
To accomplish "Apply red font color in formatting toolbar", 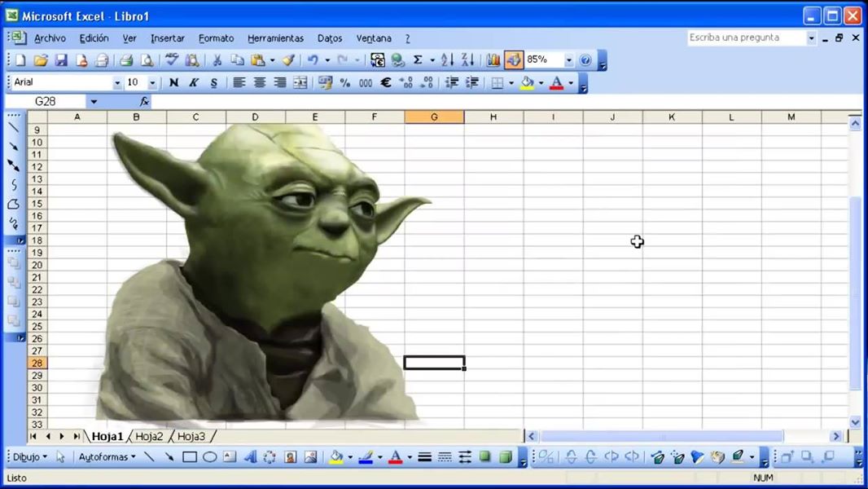I will point(557,83).
